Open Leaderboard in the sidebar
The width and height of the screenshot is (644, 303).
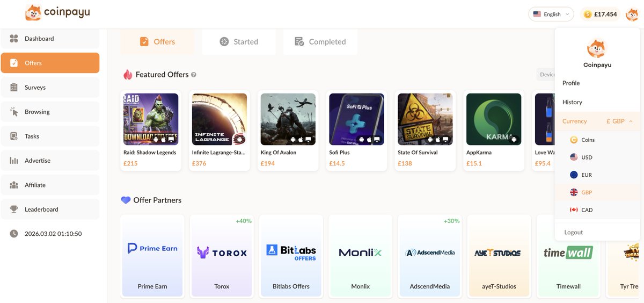50,210
